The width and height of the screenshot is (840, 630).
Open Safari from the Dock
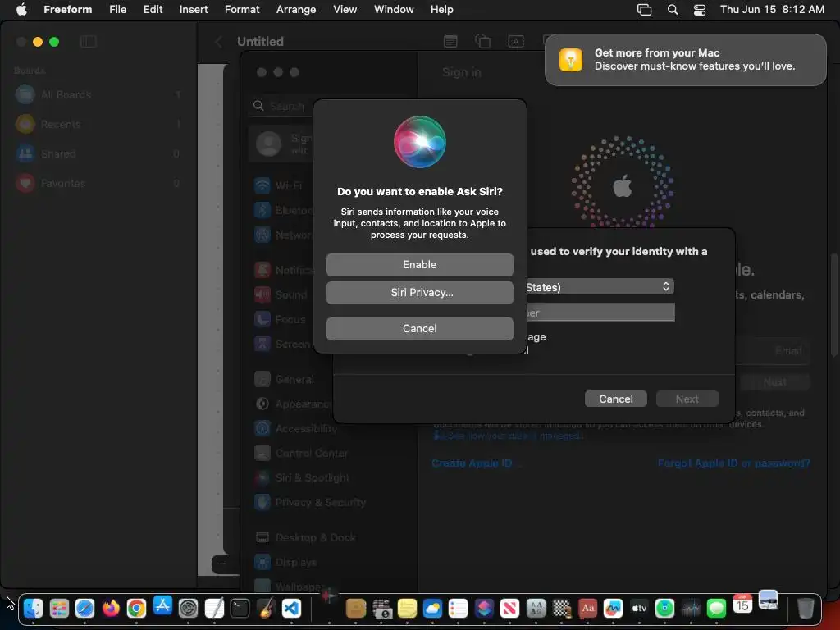tap(84, 608)
